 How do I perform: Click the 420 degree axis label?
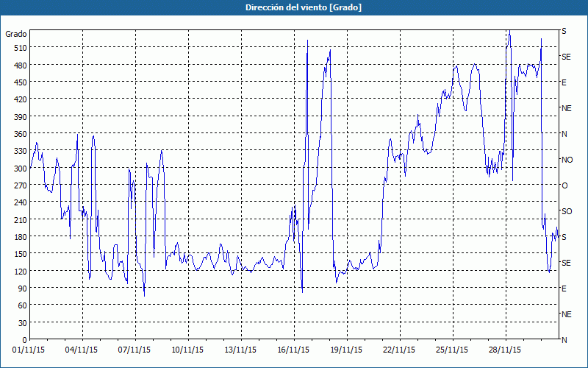click(x=20, y=99)
